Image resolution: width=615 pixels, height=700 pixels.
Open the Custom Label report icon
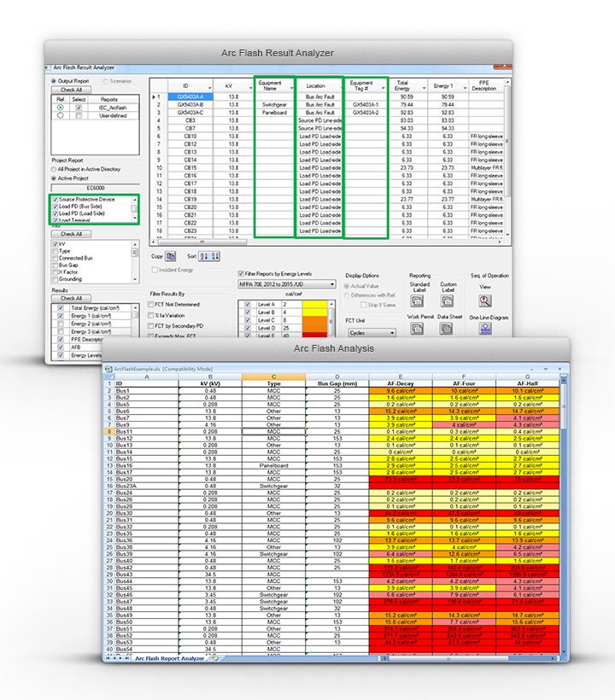click(448, 301)
